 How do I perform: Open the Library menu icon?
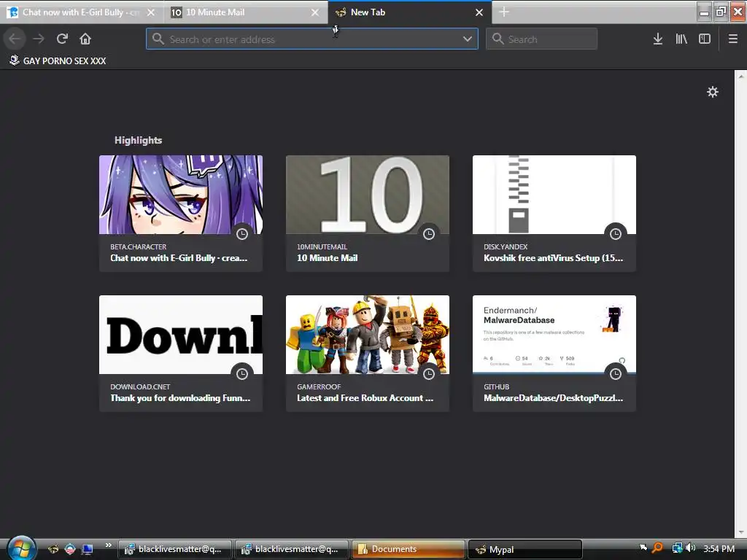[x=681, y=39]
